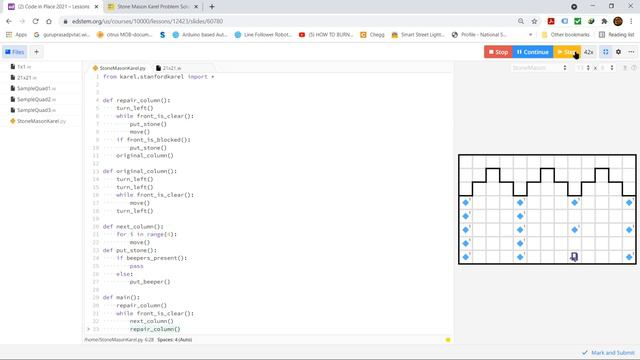Image resolution: width=640 pixels, height=360 pixels.
Task: Switch to the 21x21 editor tab
Action: click(169, 68)
